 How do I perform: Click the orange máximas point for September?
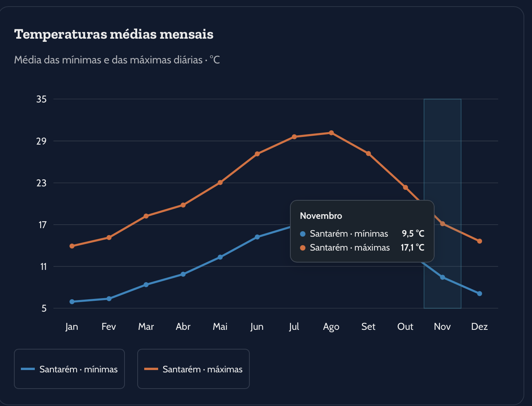pos(368,154)
